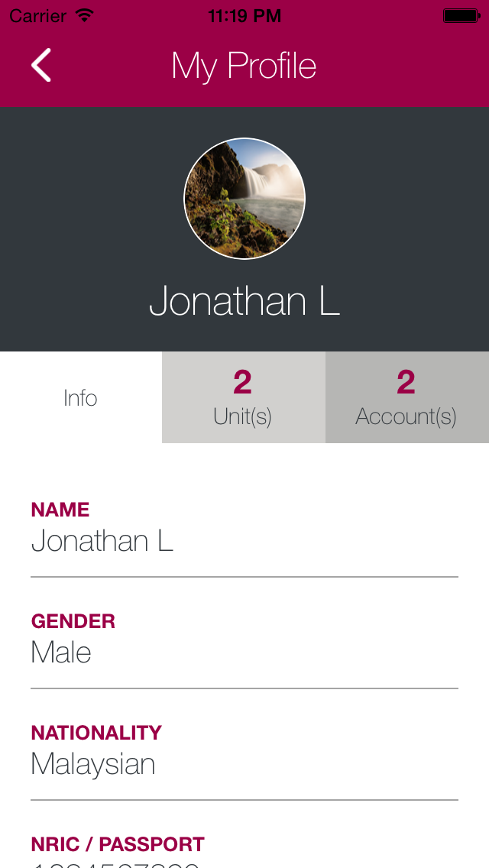Tap the Carrier text in status bar
This screenshot has width=489, height=868.
point(38,15)
